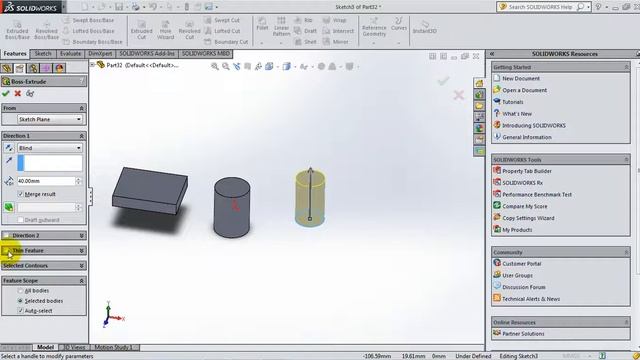Open Property Tab Builder link
This screenshot has width=640, height=360.
pos(527,171)
